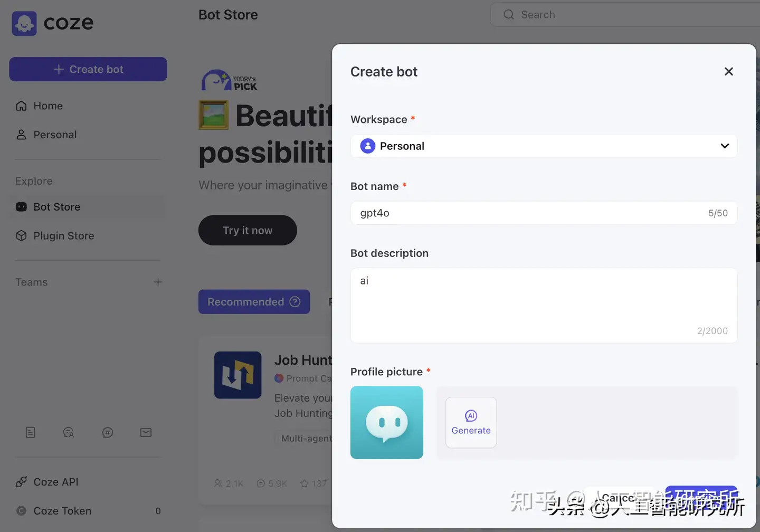Click the document icon in the sidebar bottom row
760x532 pixels.
(31, 432)
